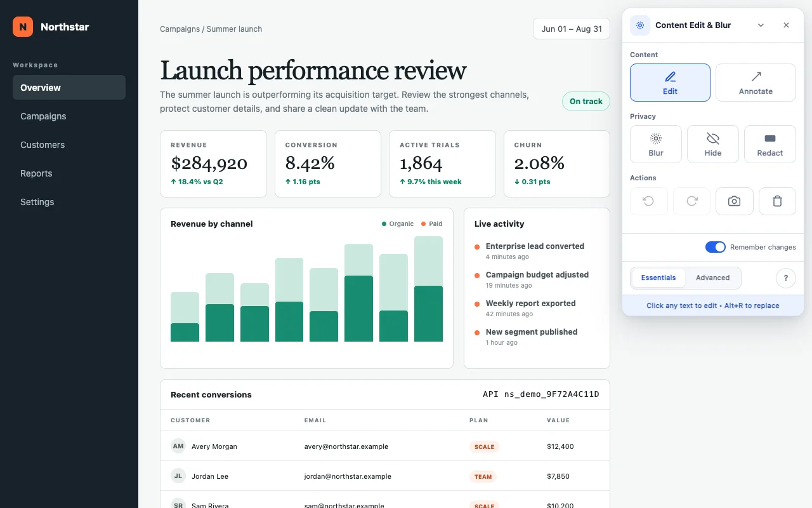Redo the reverted change
This screenshot has height=508, width=812.
click(691, 201)
